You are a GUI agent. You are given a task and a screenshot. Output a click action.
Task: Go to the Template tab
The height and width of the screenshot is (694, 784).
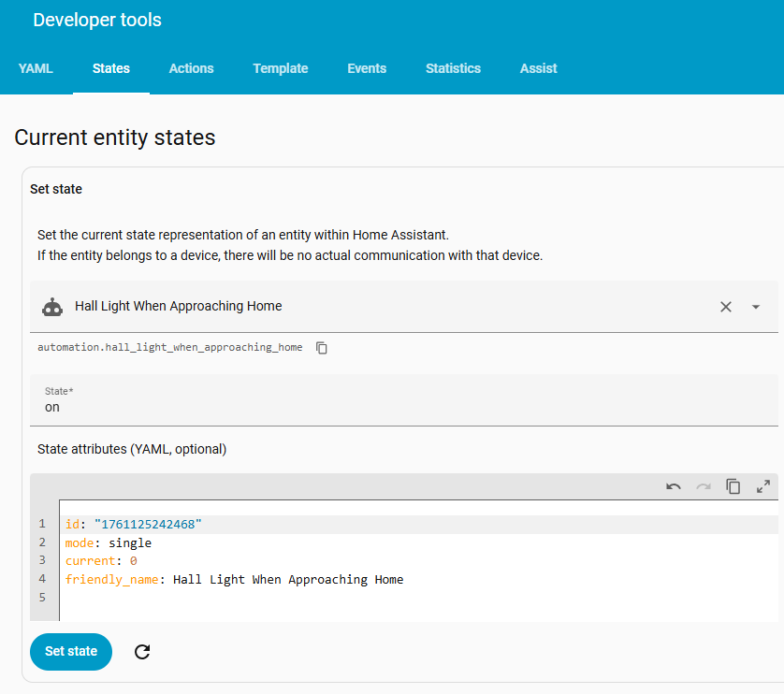[x=280, y=68]
